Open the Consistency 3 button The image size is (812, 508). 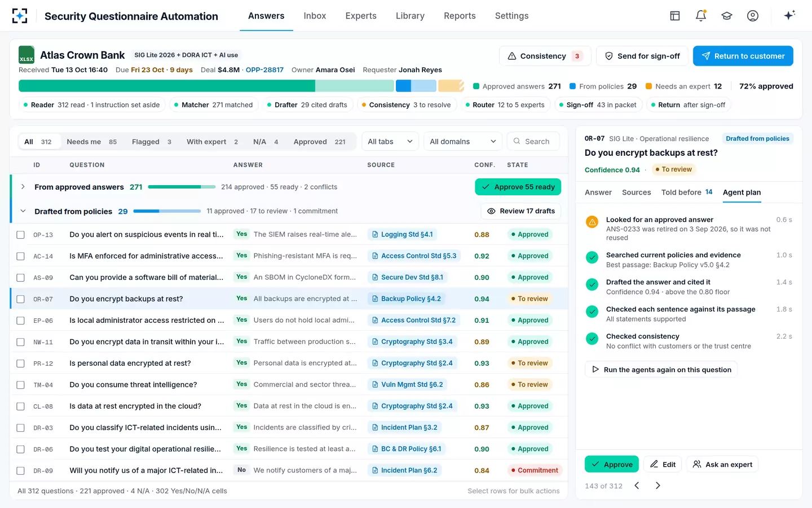[545, 56]
